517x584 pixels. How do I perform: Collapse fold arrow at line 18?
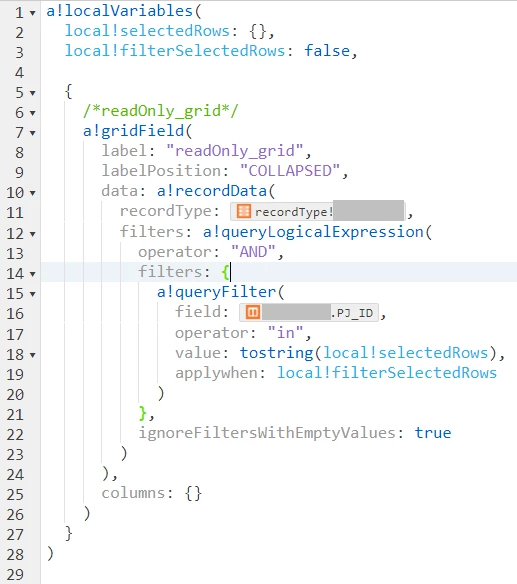click(33, 355)
